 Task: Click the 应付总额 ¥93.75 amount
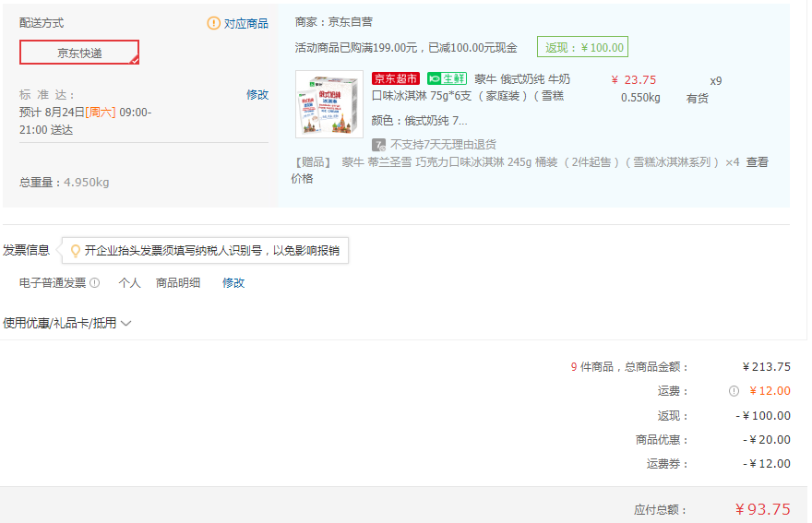point(763,509)
